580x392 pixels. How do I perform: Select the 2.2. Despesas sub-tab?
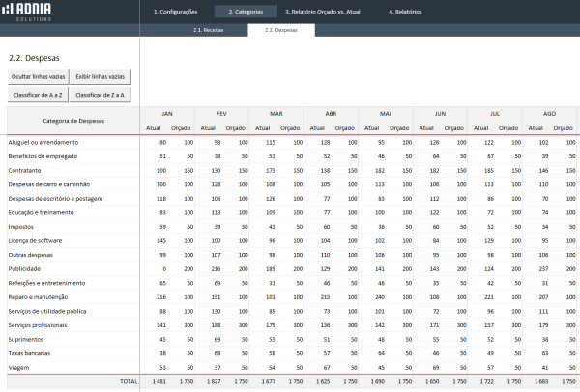280,30
